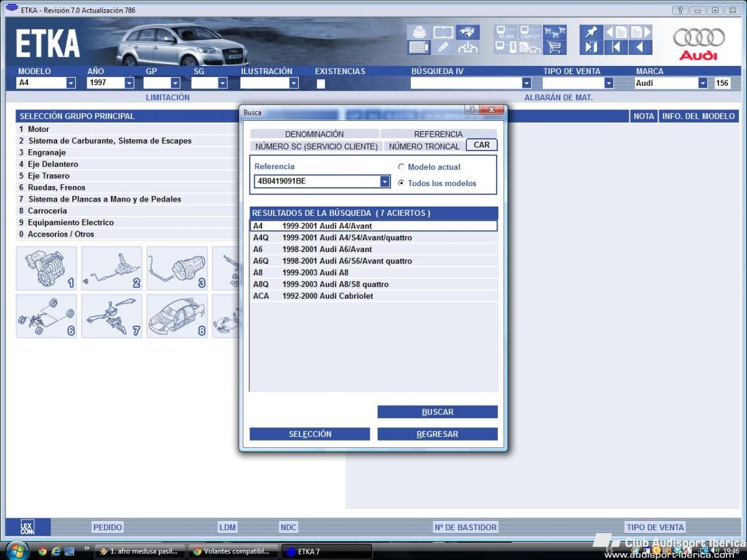Click the ELSA icon
The image size is (747, 560).
coord(506,32)
